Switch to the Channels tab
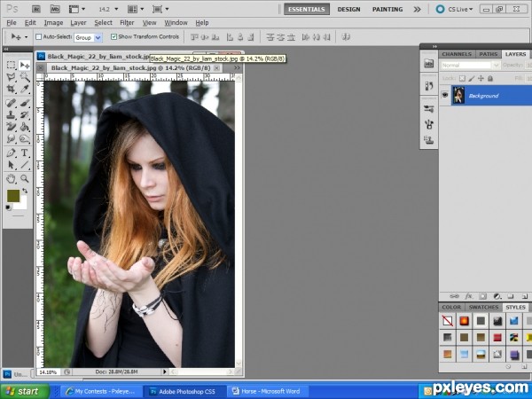Screen dimensions: 532x399 click(457, 54)
